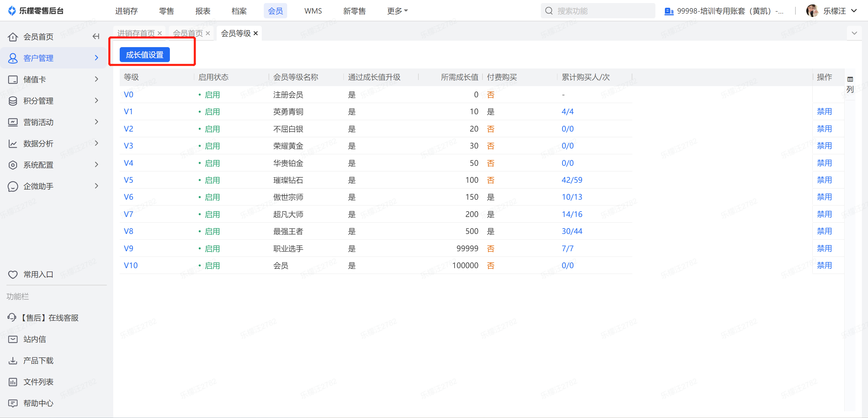Open the user dropdown next to 乐檬汪
868x418 pixels.
[854, 11]
